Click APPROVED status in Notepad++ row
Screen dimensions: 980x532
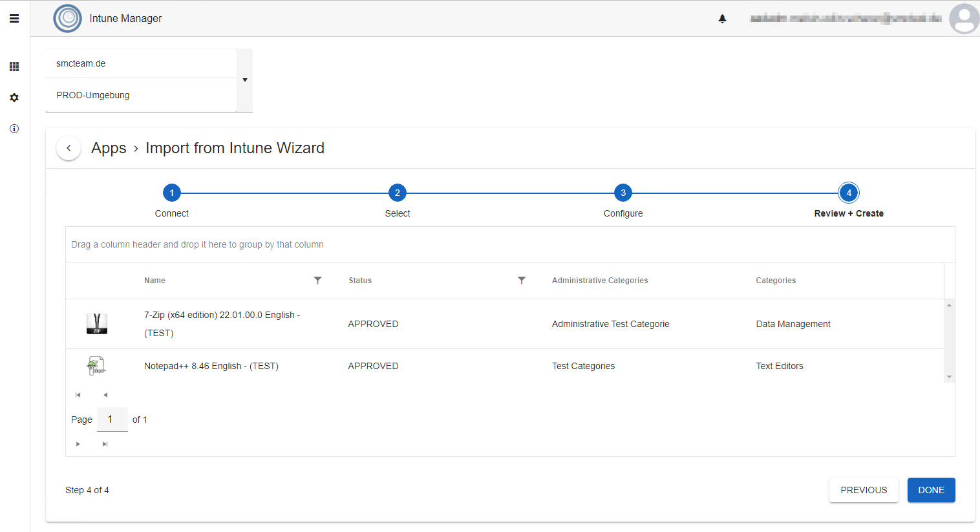373,366
